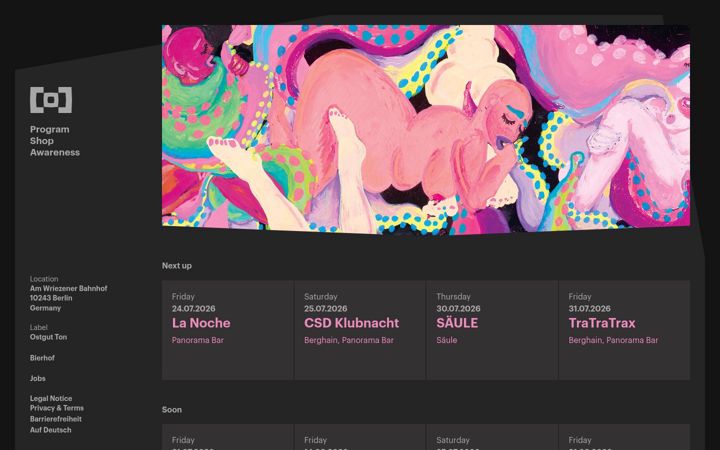Open the Awareness menu item

coord(55,152)
